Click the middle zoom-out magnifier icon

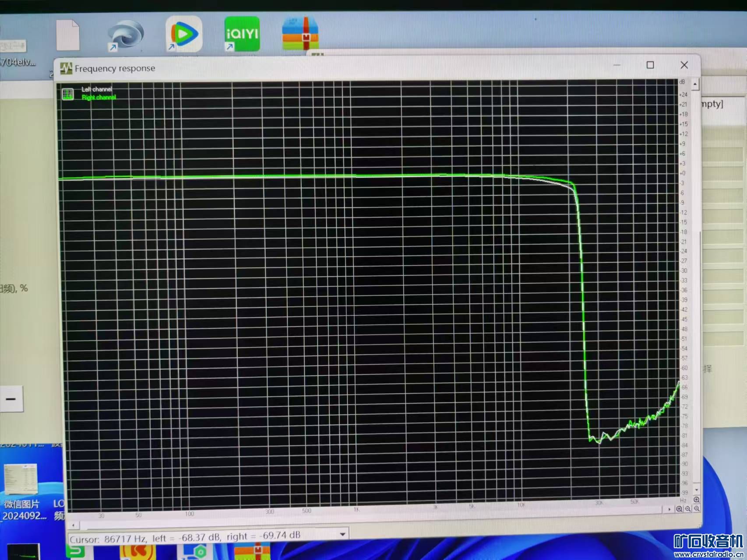click(x=688, y=509)
